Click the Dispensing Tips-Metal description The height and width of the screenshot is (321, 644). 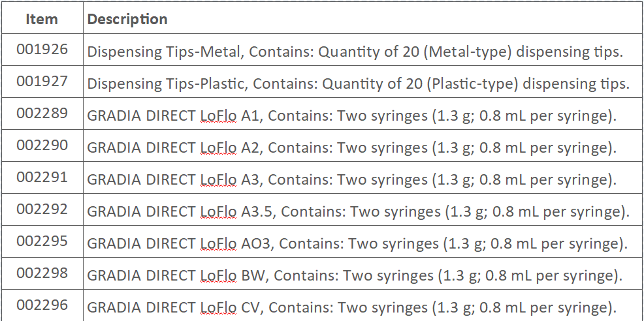[x=355, y=53]
